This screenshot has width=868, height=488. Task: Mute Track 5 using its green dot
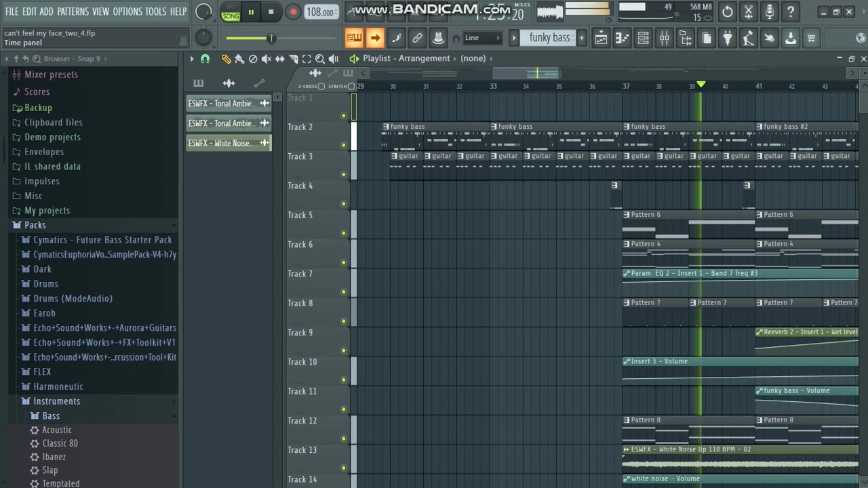tap(344, 233)
